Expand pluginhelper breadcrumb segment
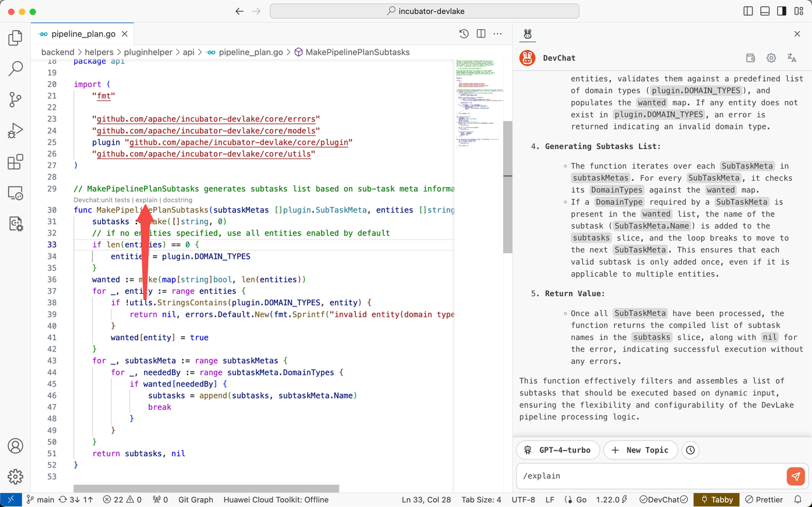 148,52
